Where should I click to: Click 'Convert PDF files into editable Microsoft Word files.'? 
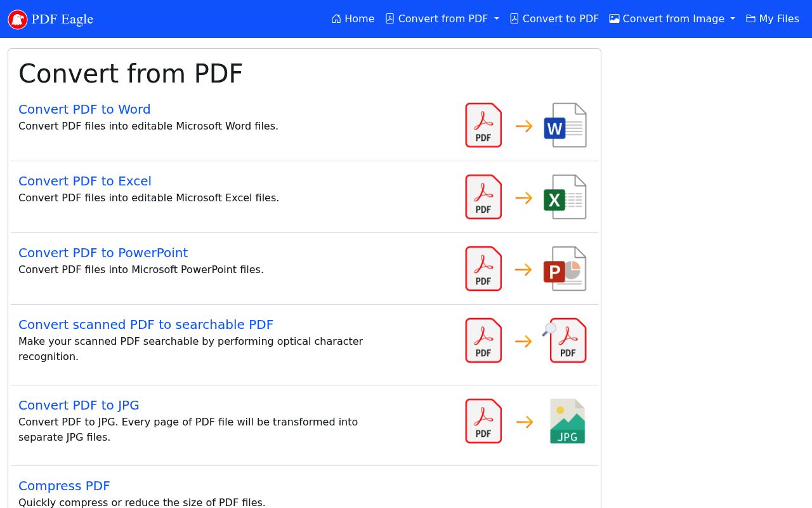click(x=148, y=126)
